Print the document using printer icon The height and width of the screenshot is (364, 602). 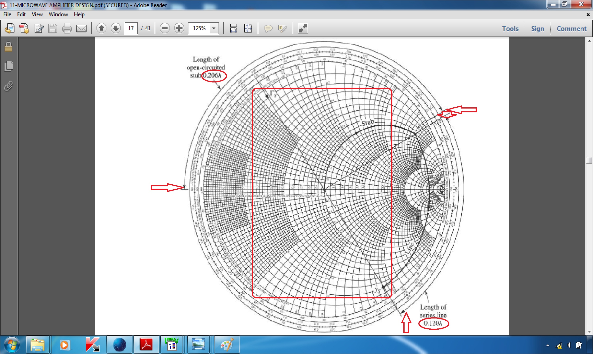67,29
